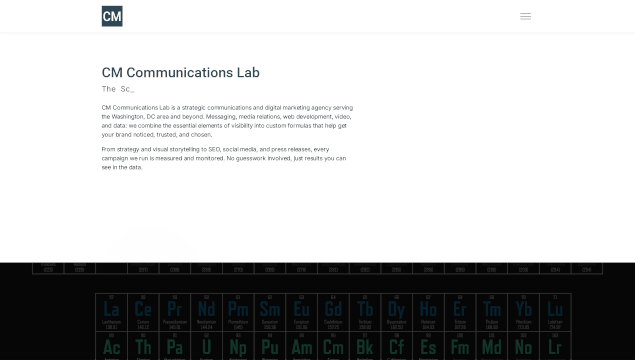Image resolution: width=640 pixels, height=360 pixels.
Task: Click the Ho Holmium element tile
Action: tap(428, 312)
